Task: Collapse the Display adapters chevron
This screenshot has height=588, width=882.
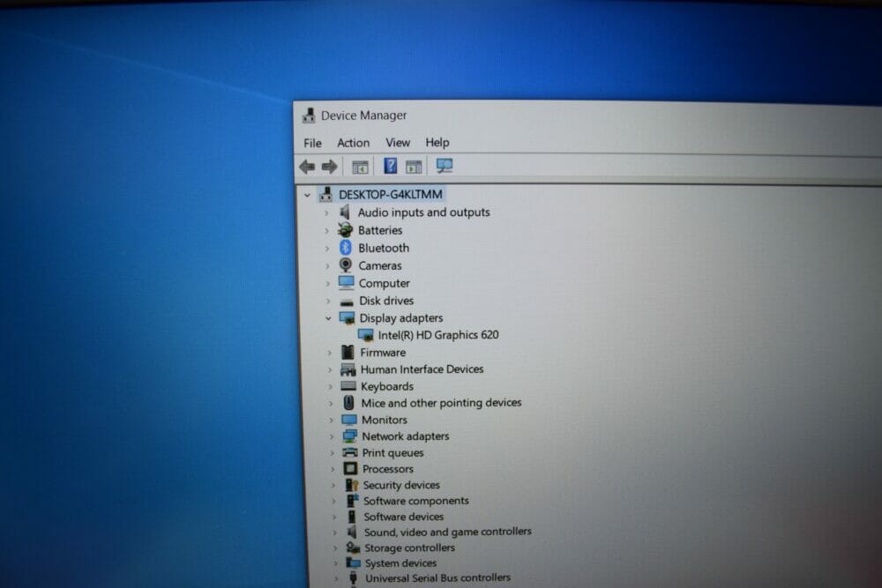Action: point(328,318)
